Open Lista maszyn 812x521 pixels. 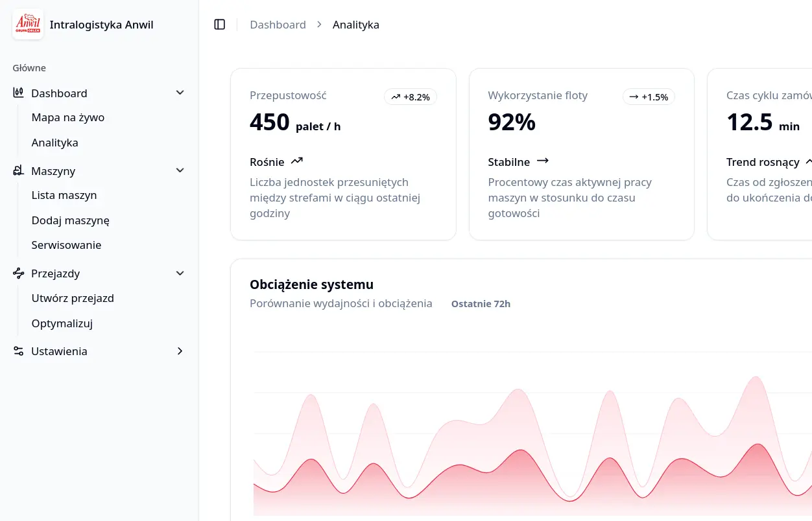64,195
